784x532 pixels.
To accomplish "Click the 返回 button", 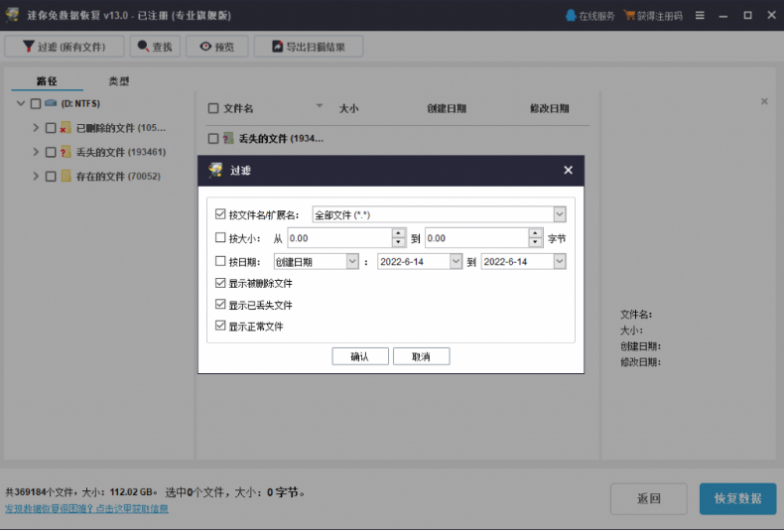I will point(648,498).
